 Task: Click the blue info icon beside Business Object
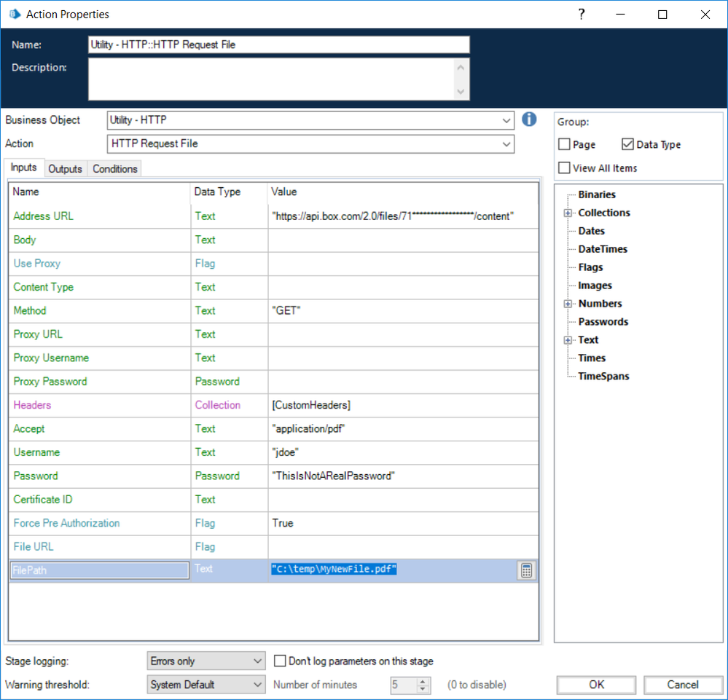tap(530, 119)
